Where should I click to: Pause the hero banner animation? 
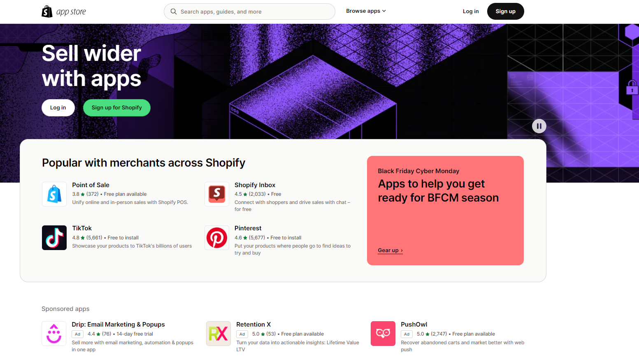539,126
